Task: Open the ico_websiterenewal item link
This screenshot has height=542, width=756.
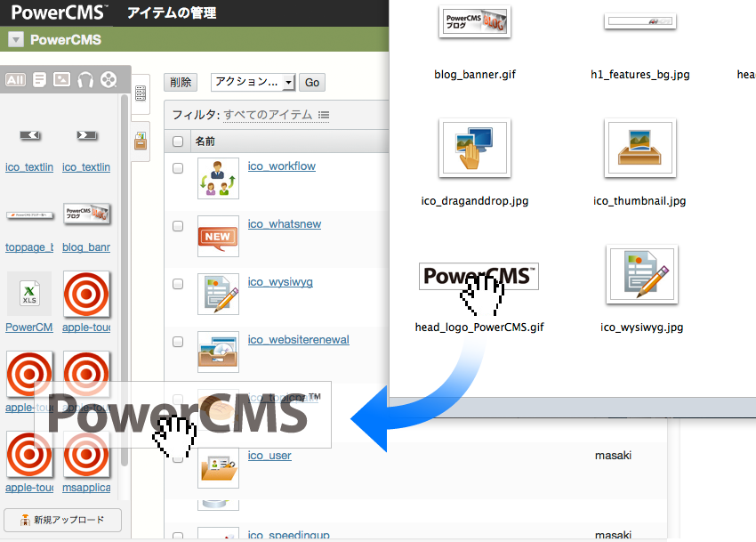Action: (x=299, y=340)
